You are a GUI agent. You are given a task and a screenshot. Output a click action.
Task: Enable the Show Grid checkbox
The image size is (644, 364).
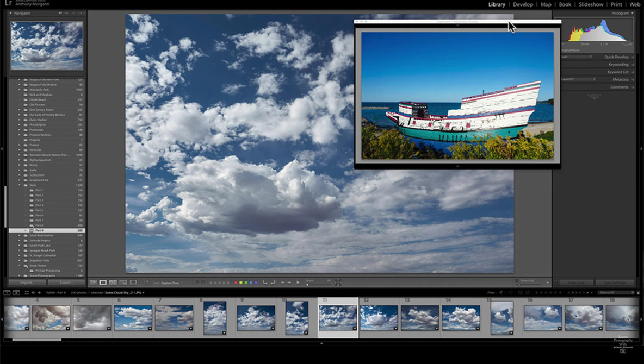(x=517, y=281)
